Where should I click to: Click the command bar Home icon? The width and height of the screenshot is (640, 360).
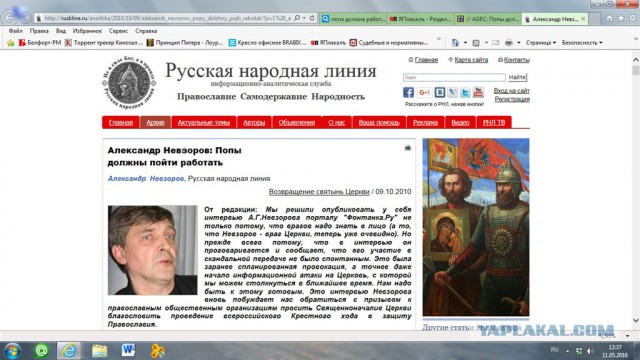point(456,42)
